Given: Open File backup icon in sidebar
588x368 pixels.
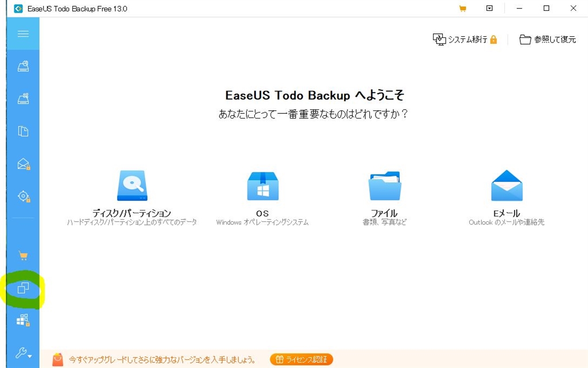Looking at the screenshot, I should pyautogui.click(x=23, y=131).
